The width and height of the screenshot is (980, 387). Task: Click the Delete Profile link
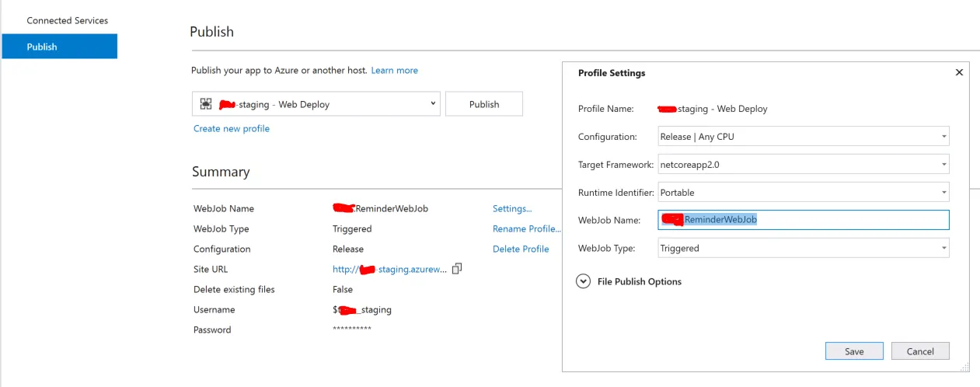coord(521,249)
